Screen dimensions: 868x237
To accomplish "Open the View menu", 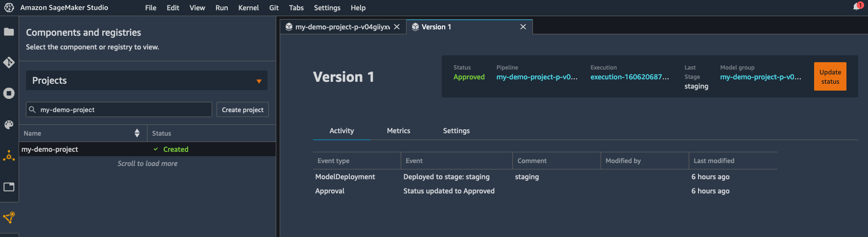I will pos(197,8).
